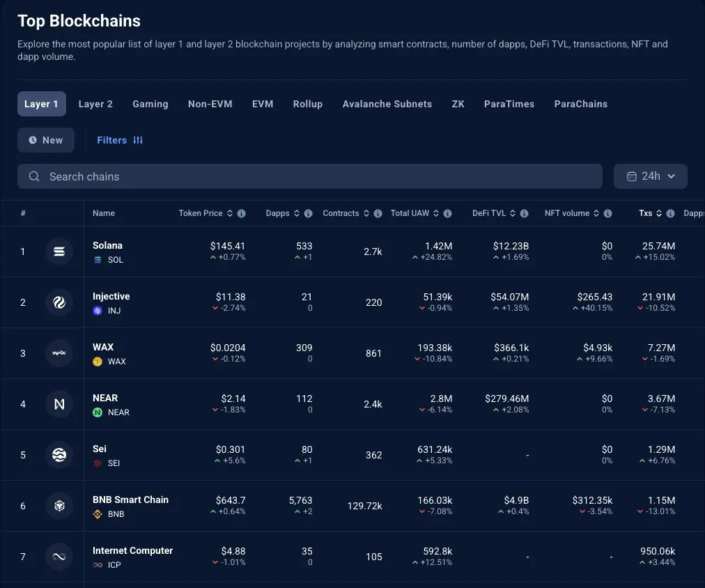This screenshot has width=705, height=588.
Task: Click the BNB Smart Chain logo icon
Action: coord(59,505)
